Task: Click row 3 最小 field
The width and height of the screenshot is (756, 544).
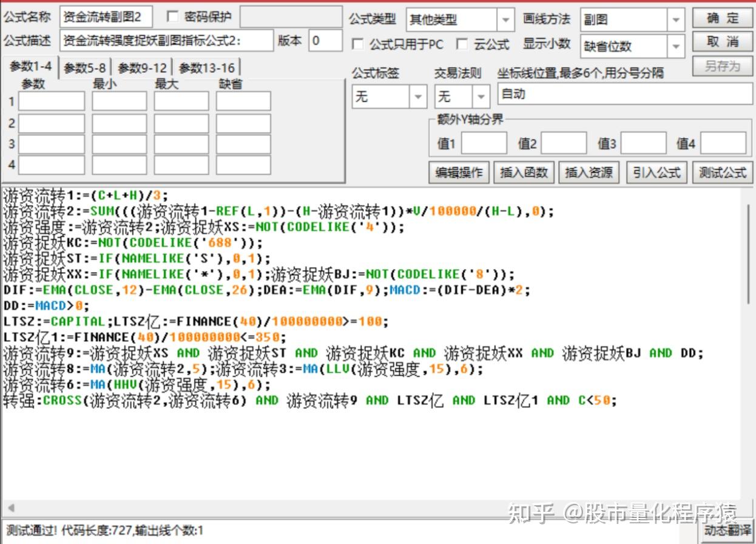Action: [120, 144]
